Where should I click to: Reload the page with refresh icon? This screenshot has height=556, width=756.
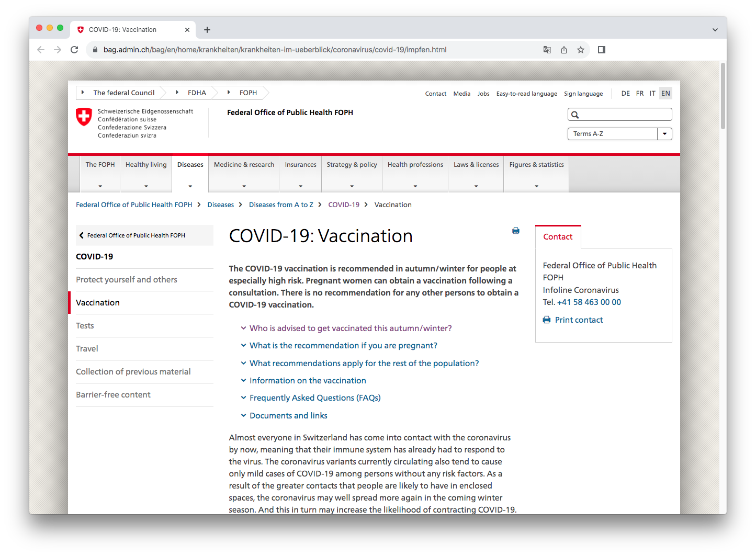[x=74, y=50]
